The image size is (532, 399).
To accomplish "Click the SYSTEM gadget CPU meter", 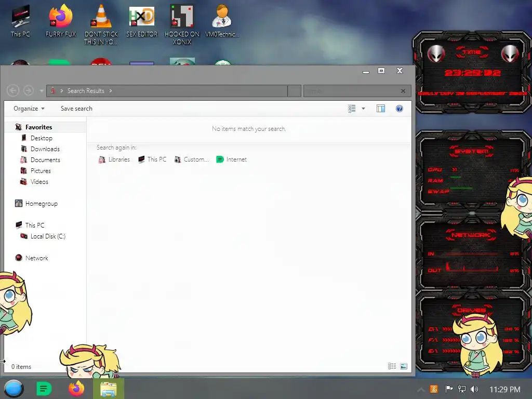I will (473, 170).
